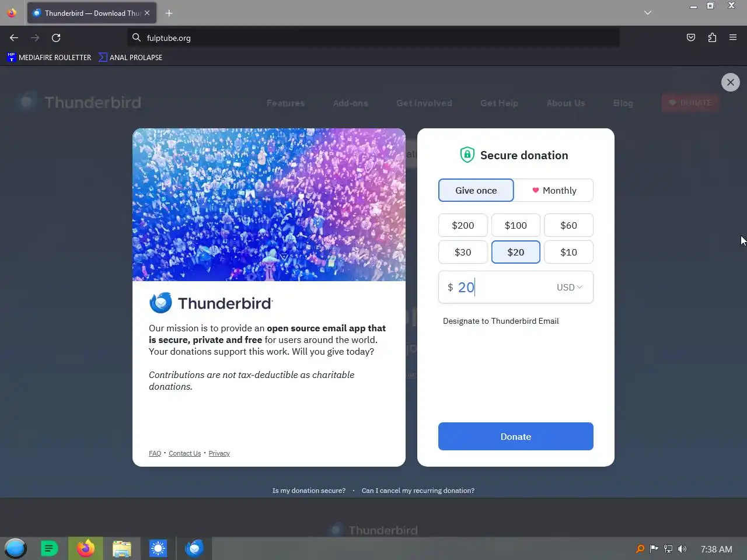The image size is (747, 560).
Task: Open the start menu orb in taskbar
Action: point(16,548)
